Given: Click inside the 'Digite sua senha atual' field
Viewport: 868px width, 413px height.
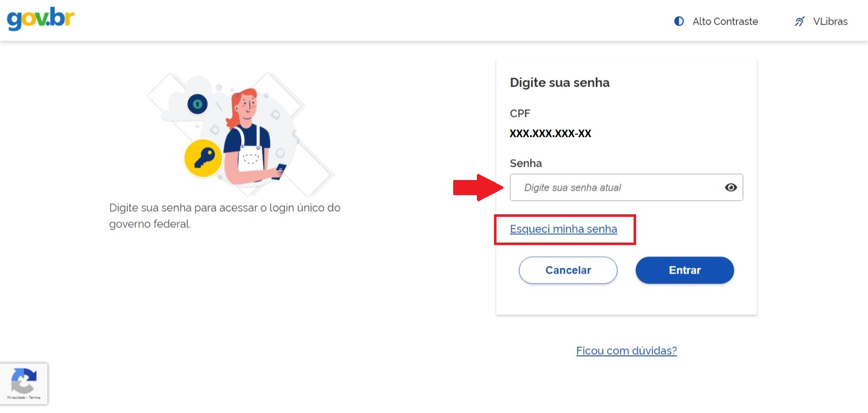Looking at the screenshot, I should click(605, 187).
